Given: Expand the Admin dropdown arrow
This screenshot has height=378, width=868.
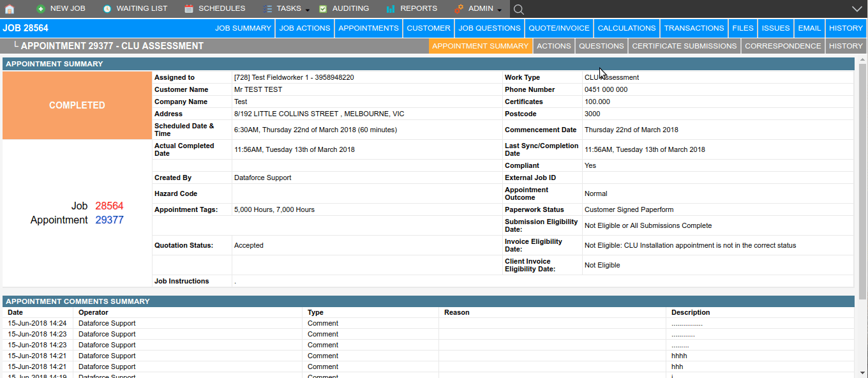Looking at the screenshot, I should 500,10.
